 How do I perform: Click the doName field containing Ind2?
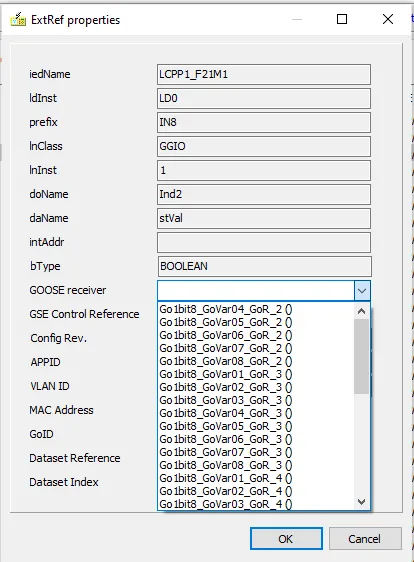click(x=264, y=195)
